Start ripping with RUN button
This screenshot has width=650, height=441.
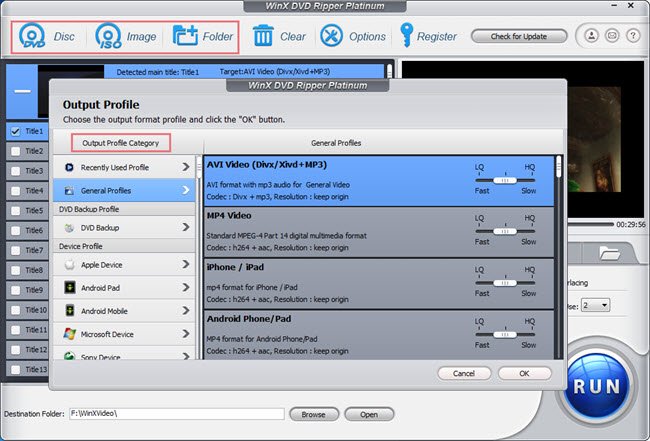[x=596, y=386]
